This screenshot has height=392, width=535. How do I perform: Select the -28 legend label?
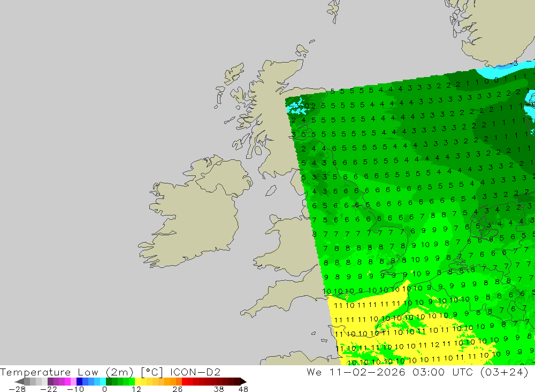[x=17, y=389]
